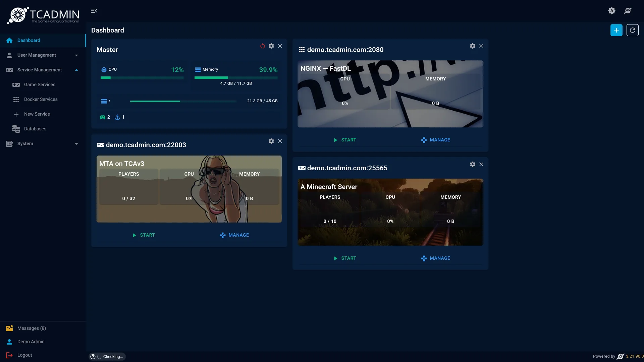644x362 pixels.
Task: Start the NGINX FastDL service
Action: pos(344,140)
